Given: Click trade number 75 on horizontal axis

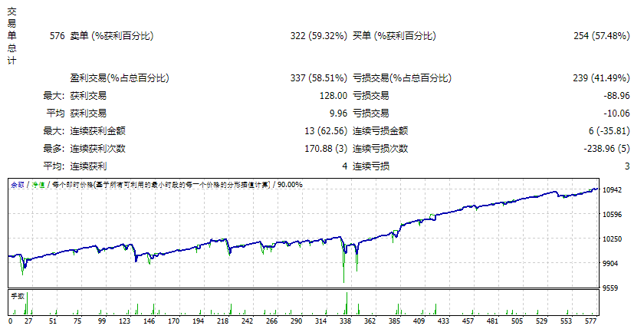Looking at the screenshot, I should (x=77, y=321).
